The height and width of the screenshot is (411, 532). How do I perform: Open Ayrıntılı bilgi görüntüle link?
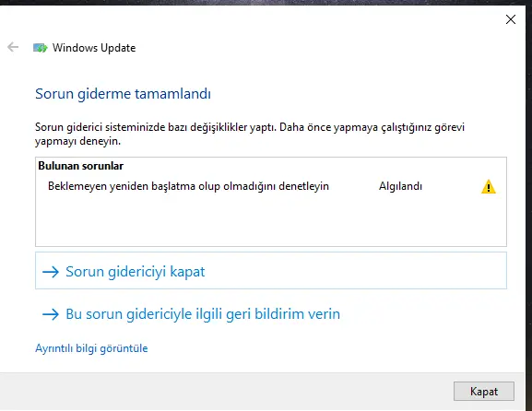[x=91, y=348]
